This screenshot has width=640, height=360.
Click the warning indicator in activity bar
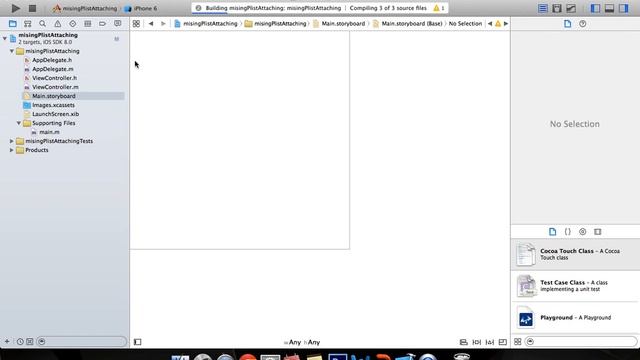(x=439, y=8)
